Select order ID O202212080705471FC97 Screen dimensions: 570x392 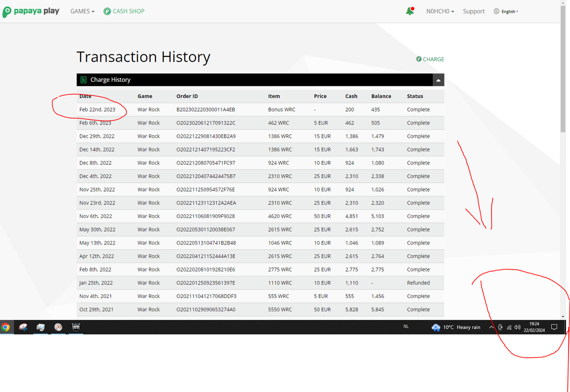click(206, 163)
